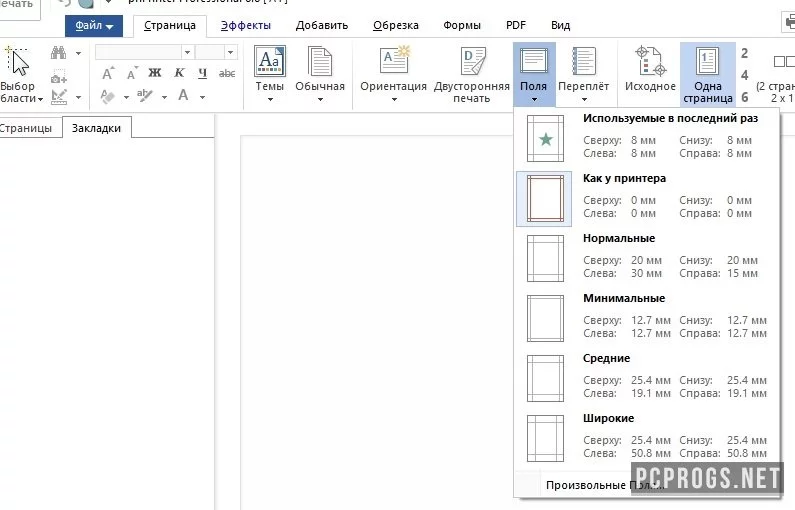The image size is (795, 510).
Task: Toggle bold Ж formatting
Action: click(x=155, y=73)
